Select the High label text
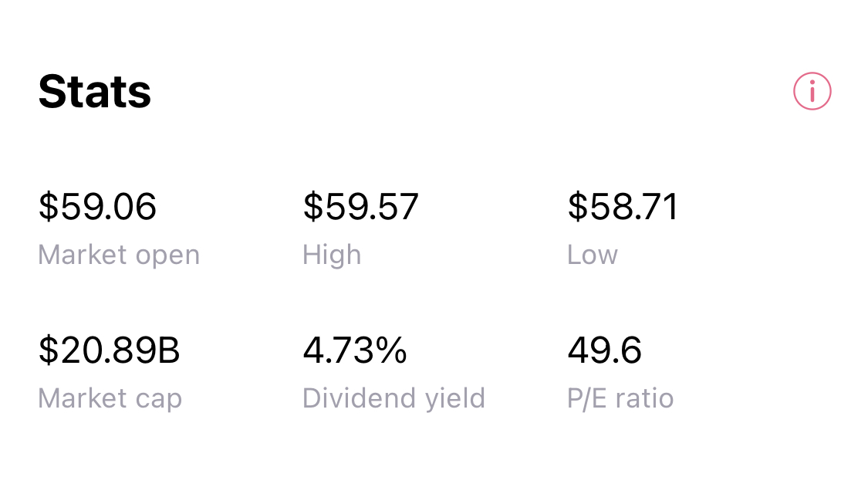This screenshot has height=494, width=868. click(332, 255)
